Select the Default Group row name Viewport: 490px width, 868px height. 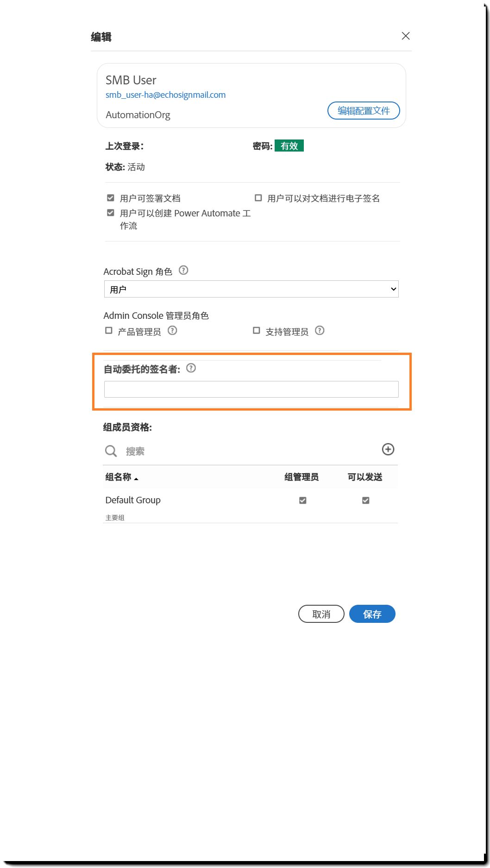[x=133, y=500]
